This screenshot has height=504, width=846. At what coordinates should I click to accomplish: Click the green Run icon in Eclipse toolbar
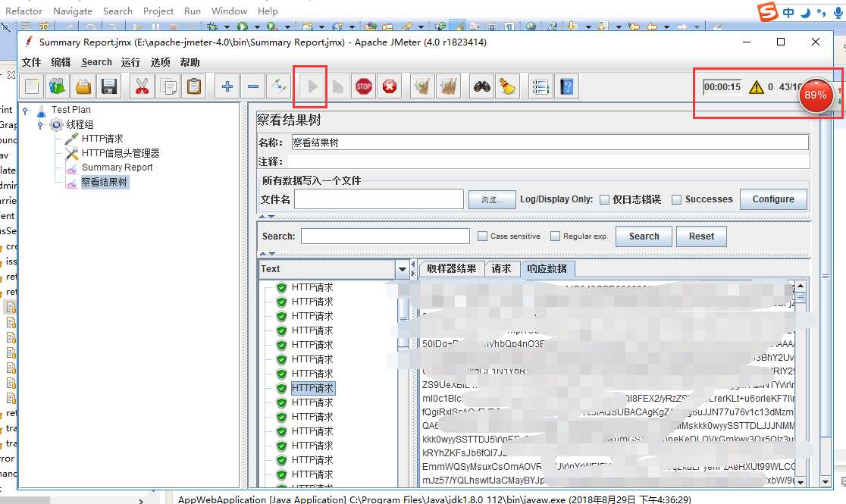[x=243, y=26]
